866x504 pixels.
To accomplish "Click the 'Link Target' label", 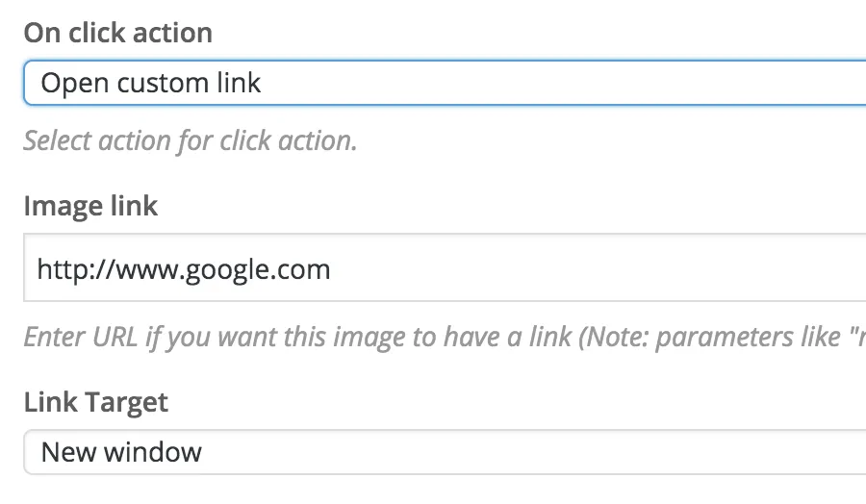I will click(x=96, y=402).
